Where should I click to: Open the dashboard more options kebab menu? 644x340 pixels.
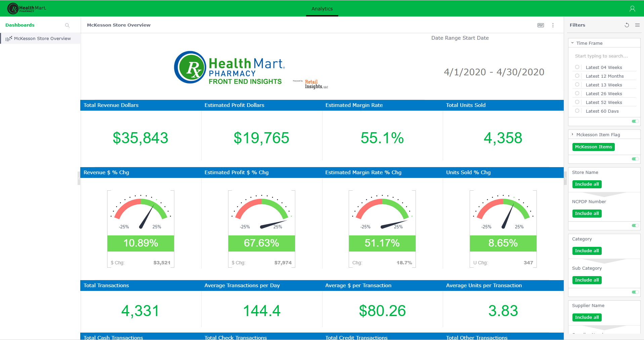[x=553, y=25]
